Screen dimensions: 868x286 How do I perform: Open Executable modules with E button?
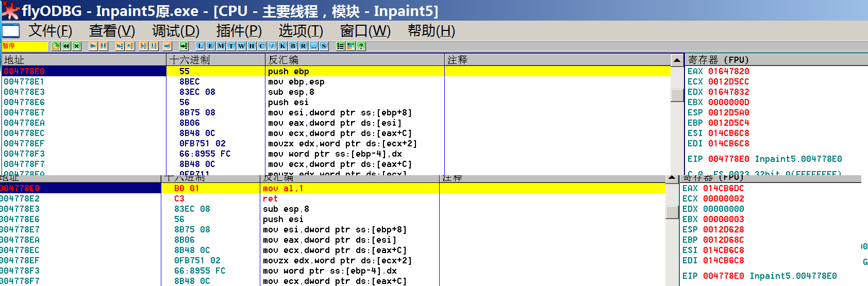(x=210, y=46)
